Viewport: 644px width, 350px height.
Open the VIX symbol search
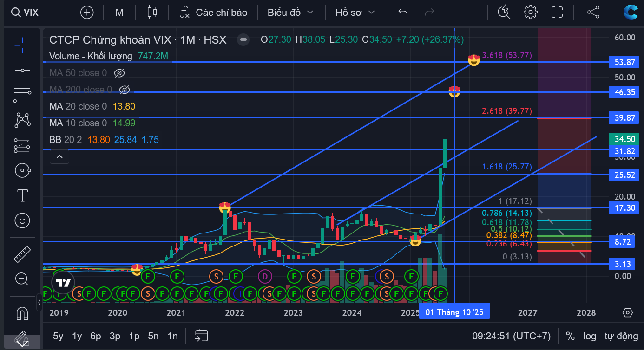point(25,13)
